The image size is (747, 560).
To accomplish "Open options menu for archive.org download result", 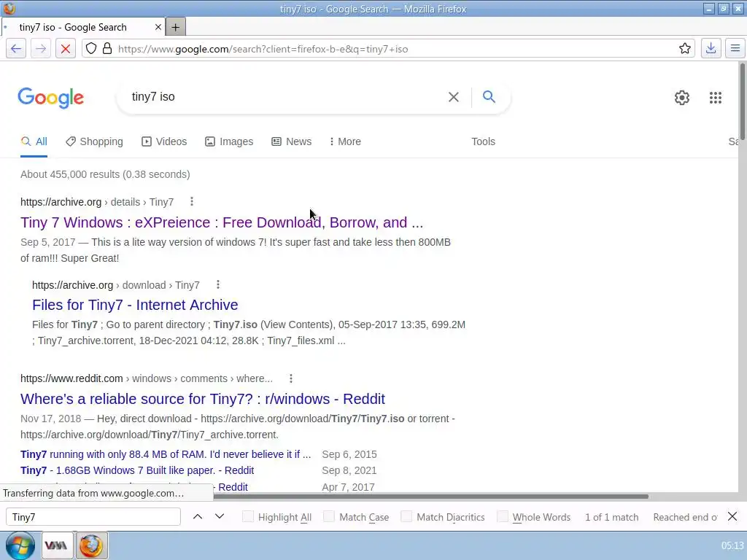I will [x=218, y=285].
